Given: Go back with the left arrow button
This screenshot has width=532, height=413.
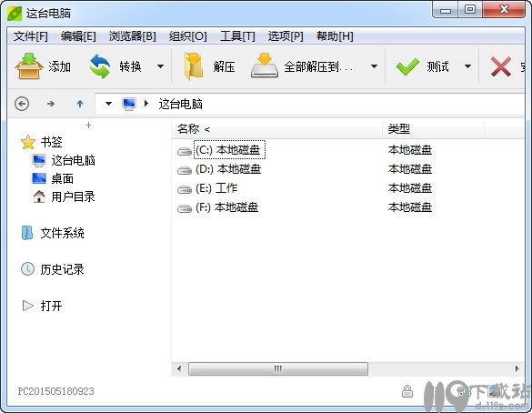Looking at the screenshot, I should click(22, 104).
